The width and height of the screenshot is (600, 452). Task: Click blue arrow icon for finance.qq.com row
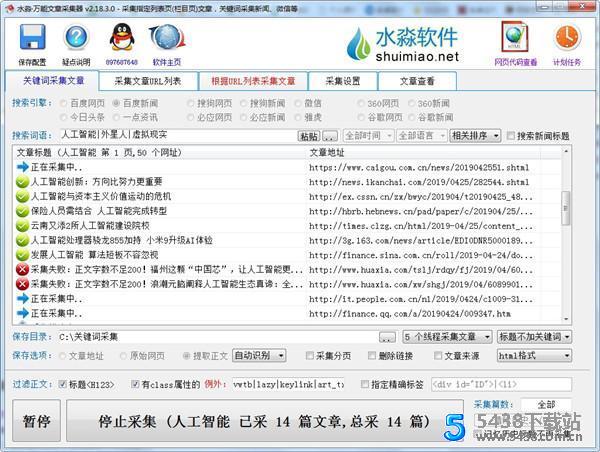23,313
